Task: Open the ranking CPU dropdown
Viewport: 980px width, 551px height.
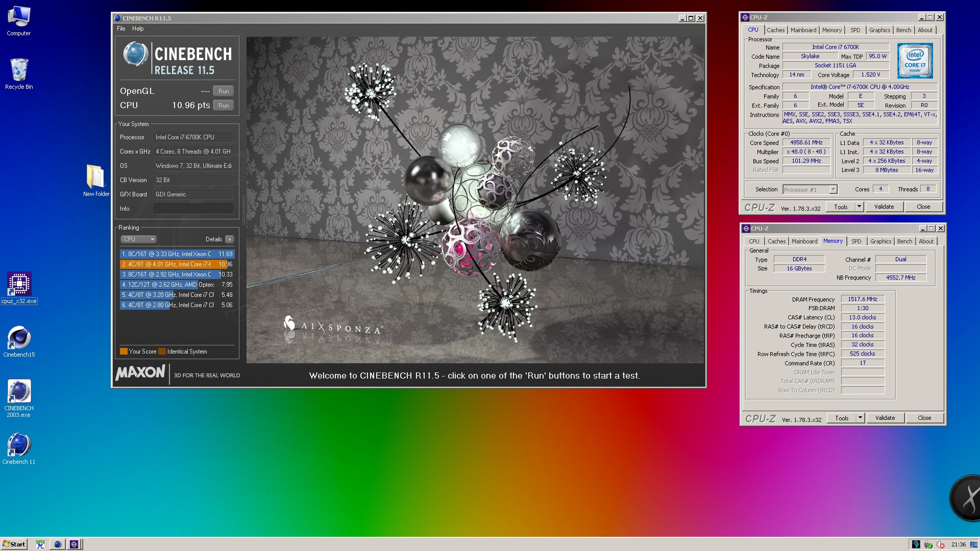Action: point(138,239)
